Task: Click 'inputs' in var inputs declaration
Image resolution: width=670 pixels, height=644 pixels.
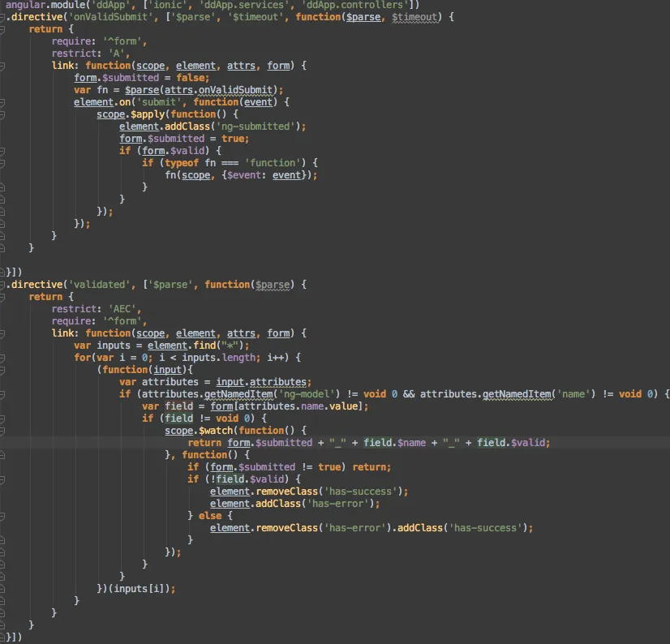Action: 114,346
